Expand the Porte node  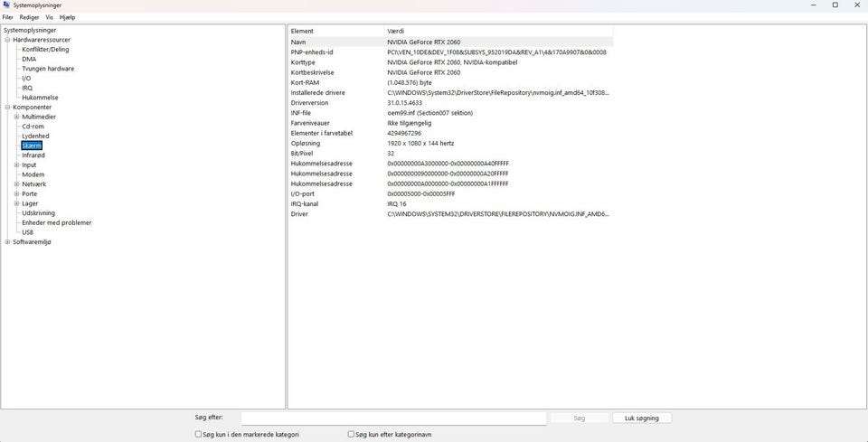(x=16, y=194)
